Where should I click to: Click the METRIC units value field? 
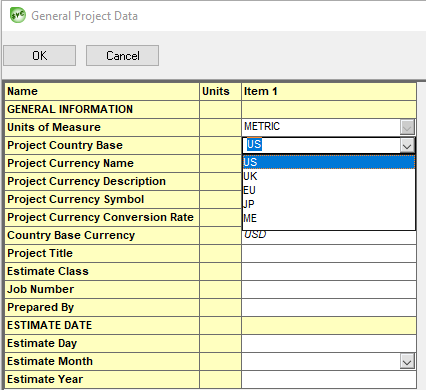[x=321, y=127]
